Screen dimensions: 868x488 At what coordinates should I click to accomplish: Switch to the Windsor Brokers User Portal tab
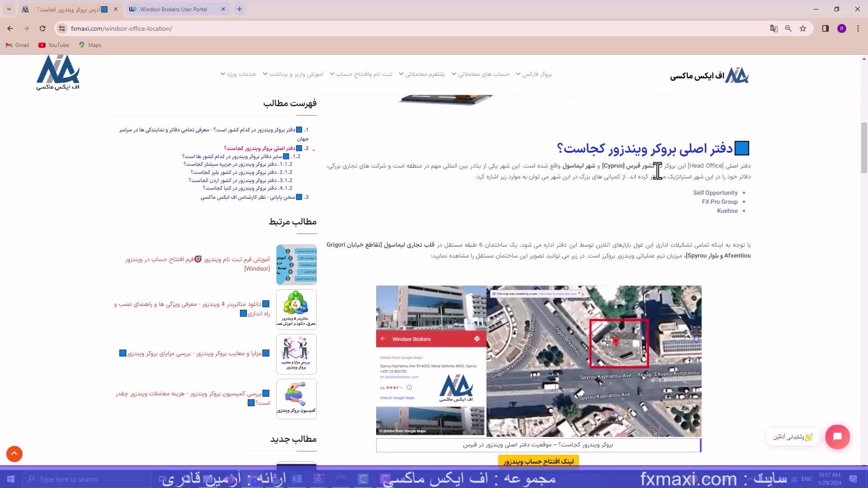point(174,9)
